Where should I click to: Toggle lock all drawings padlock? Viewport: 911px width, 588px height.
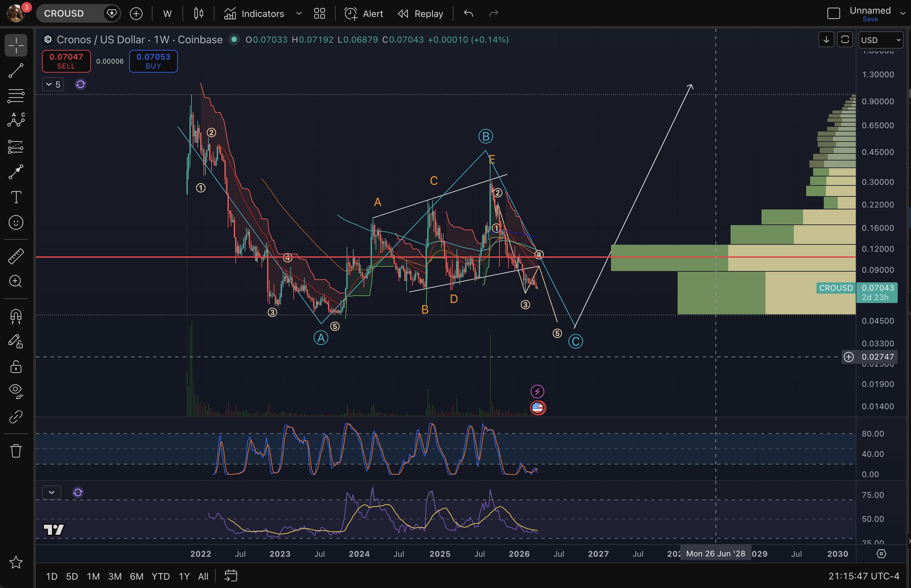pos(16,367)
